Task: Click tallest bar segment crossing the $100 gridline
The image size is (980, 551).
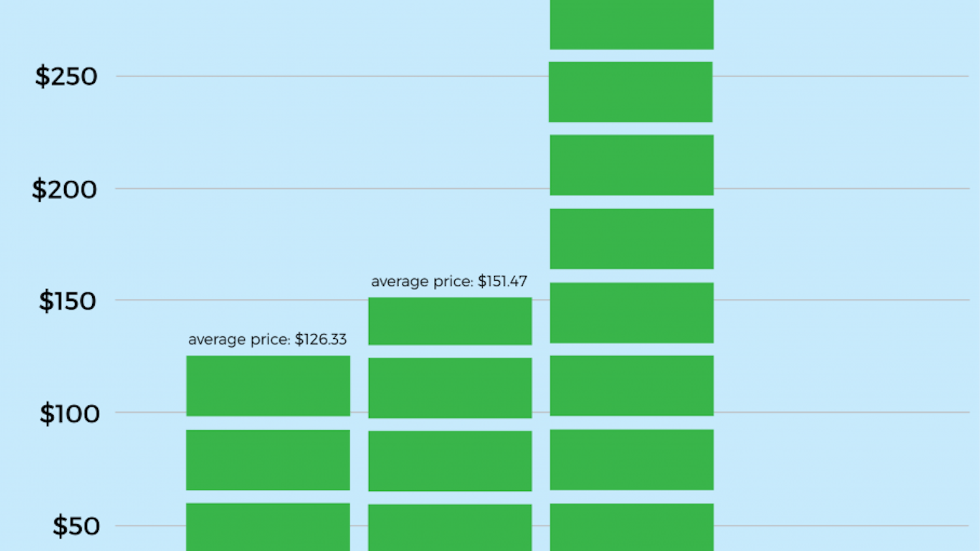Action: pyautogui.click(x=632, y=386)
